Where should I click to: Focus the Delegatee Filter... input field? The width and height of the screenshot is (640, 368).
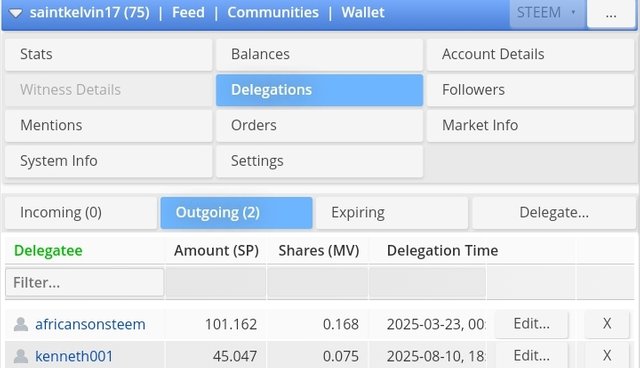pyautogui.click(x=84, y=282)
